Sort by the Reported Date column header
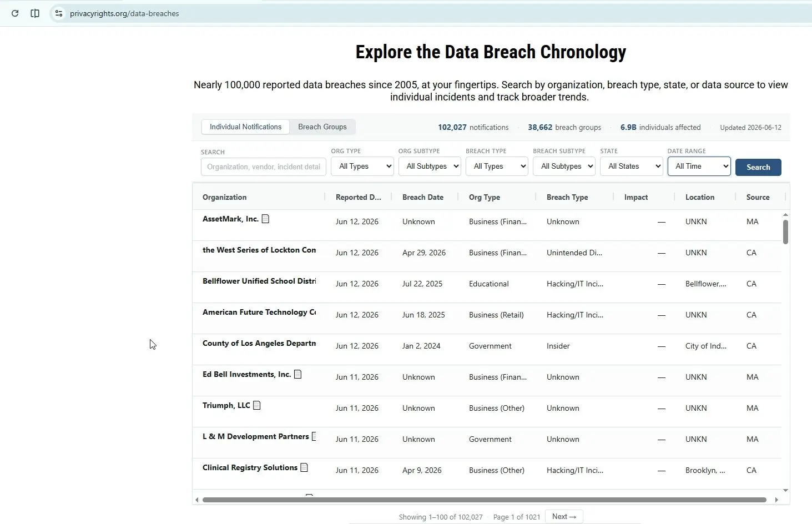Image resolution: width=812 pixels, height=524 pixels. (x=358, y=197)
